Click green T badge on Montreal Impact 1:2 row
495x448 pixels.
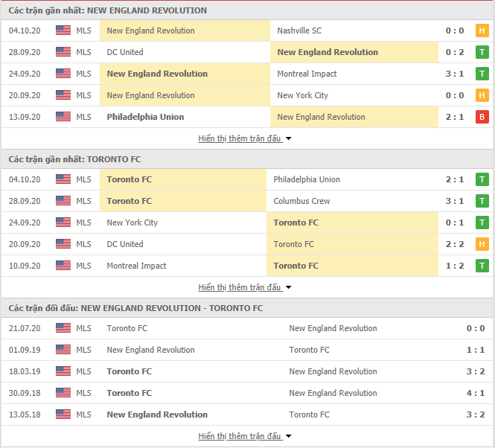(482, 266)
